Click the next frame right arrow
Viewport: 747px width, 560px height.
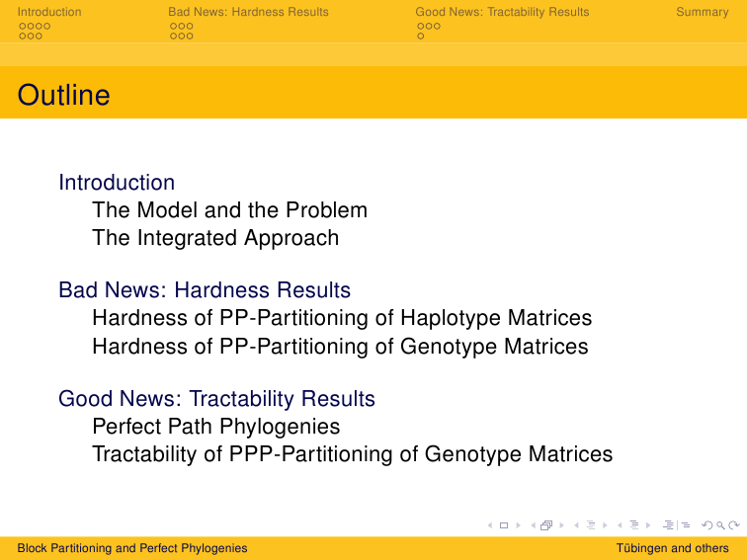tap(561, 525)
